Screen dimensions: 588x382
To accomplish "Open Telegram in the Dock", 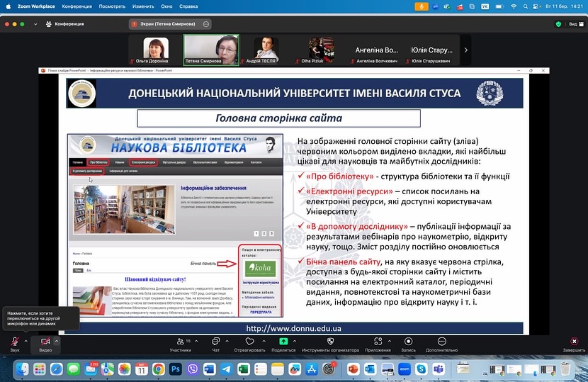I will (x=227, y=369).
